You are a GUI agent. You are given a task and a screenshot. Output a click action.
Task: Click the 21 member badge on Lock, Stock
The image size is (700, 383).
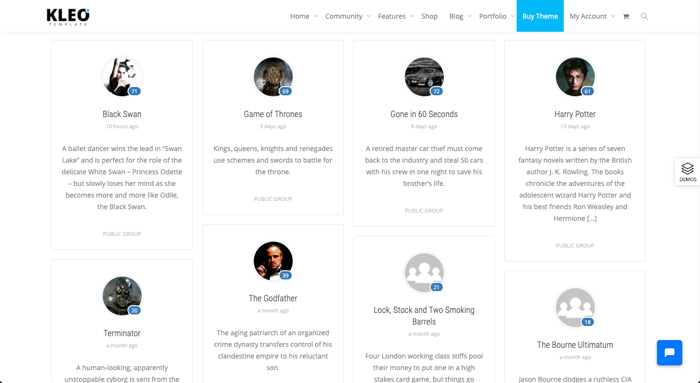click(x=436, y=287)
